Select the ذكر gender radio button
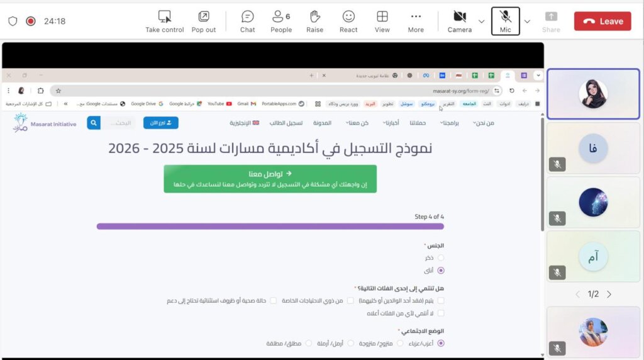644x360 pixels. click(440, 257)
